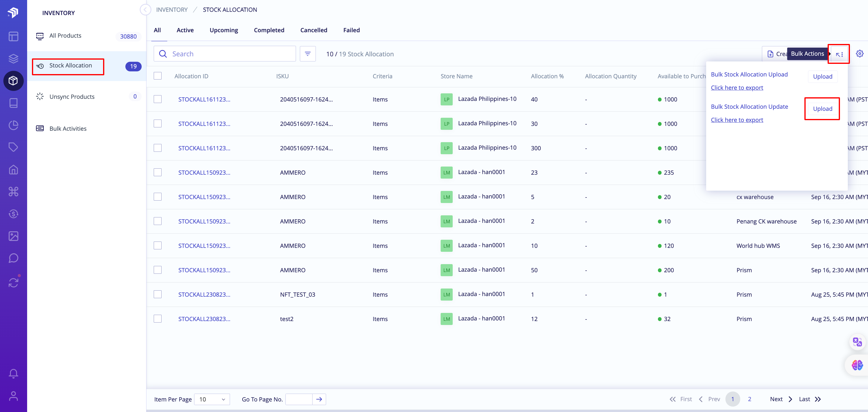Open the Item Per Page dropdown
The image size is (868, 412).
(212, 399)
